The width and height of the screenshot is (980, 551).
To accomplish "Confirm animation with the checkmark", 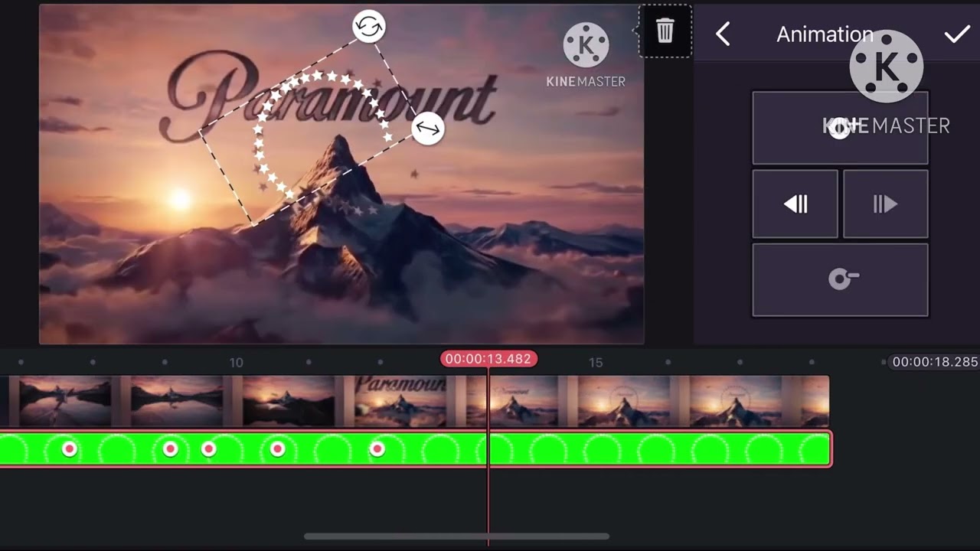I will pyautogui.click(x=956, y=34).
